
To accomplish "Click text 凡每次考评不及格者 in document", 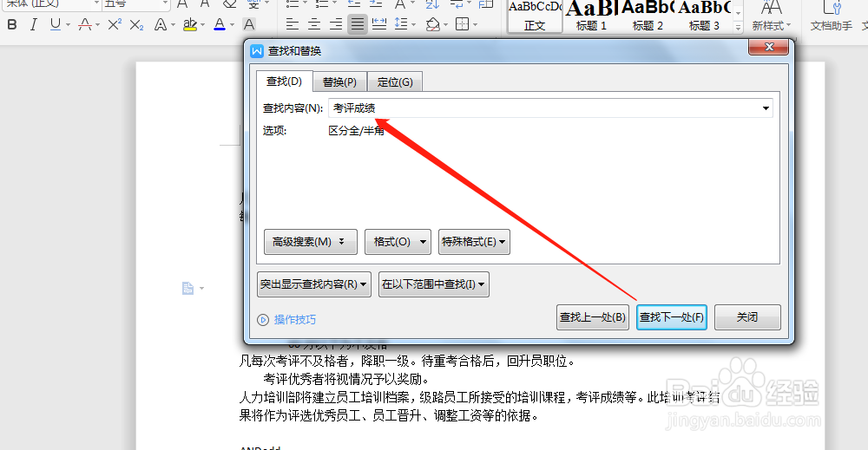I will (x=294, y=362).
